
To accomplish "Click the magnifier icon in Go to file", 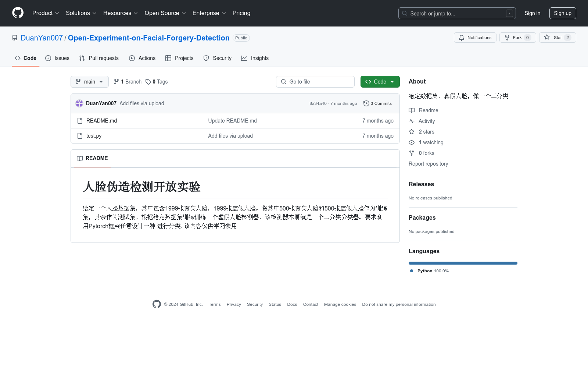I will tap(284, 82).
